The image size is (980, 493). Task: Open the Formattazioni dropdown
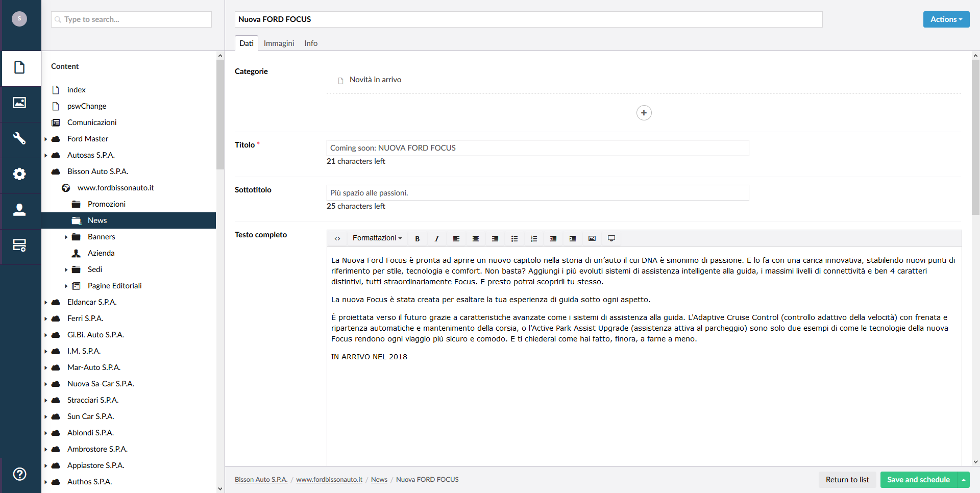(377, 238)
